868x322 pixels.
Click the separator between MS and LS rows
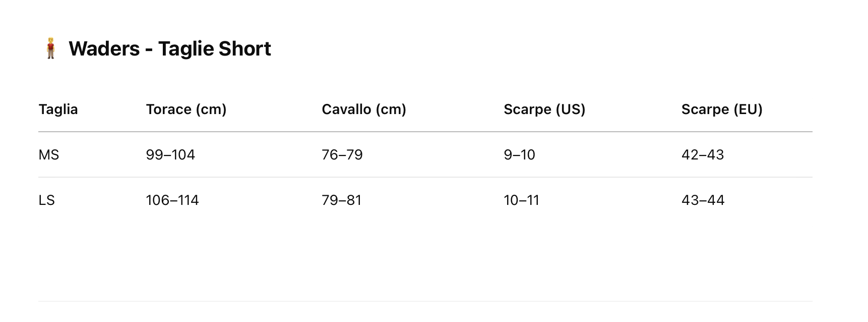(425, 177)
